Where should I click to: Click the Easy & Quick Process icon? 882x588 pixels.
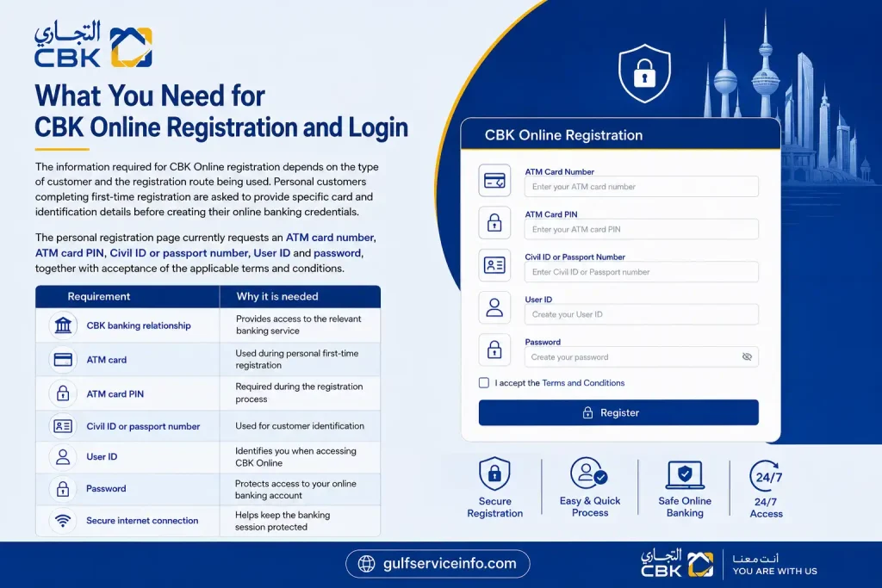click(x=589, y=473)
